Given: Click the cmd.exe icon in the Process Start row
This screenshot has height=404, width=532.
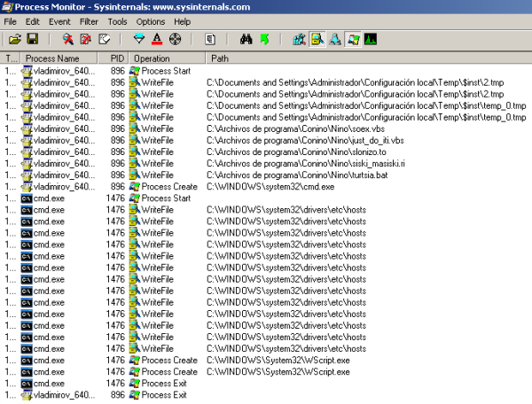Looking at the screenshot, I should point(27,198).
